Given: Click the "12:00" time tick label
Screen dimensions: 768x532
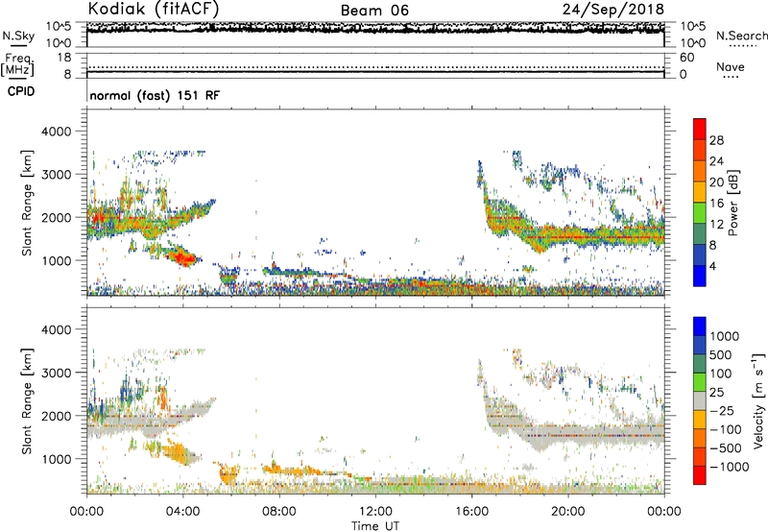Looking at the screenshot, I should coord(375,512).
